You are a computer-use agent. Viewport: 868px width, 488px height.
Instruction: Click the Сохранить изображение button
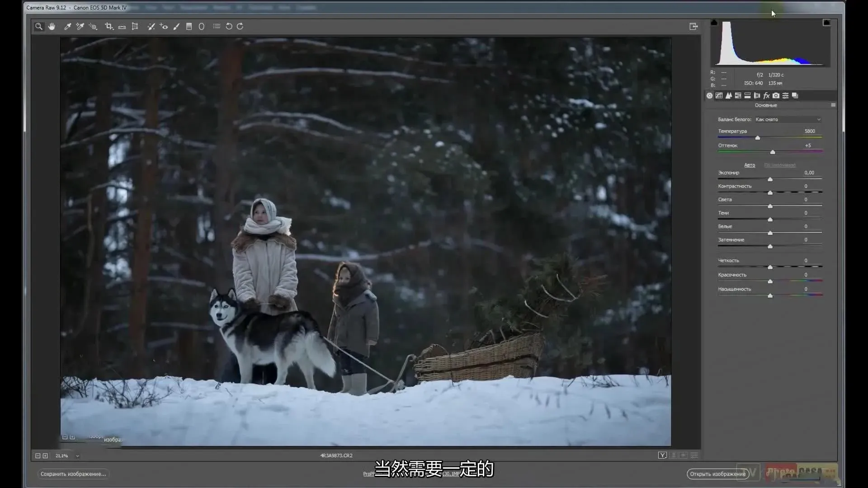pos(73,474)
